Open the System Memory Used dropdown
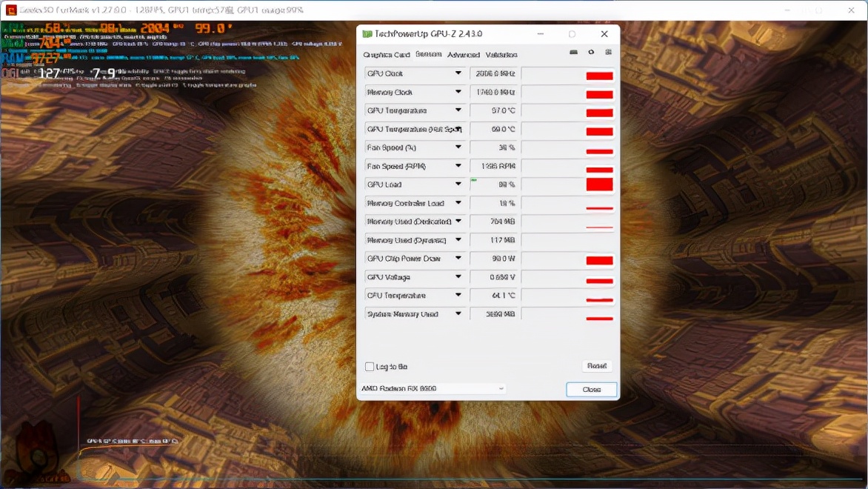 [458, 313]
